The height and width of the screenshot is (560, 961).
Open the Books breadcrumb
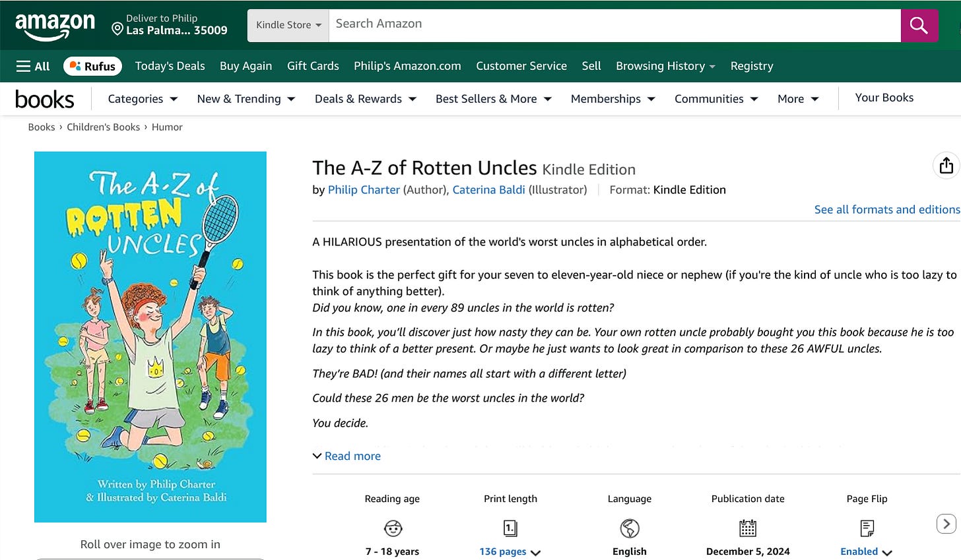coord(42,127)
